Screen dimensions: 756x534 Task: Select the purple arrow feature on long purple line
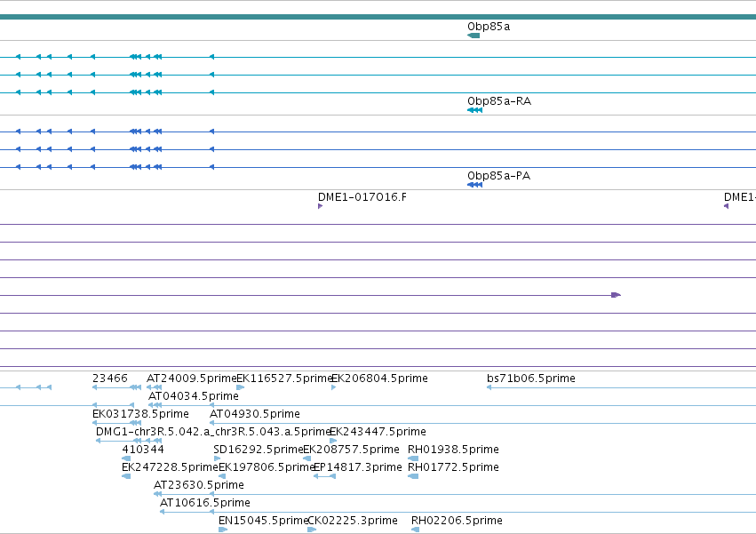point(616,295)
